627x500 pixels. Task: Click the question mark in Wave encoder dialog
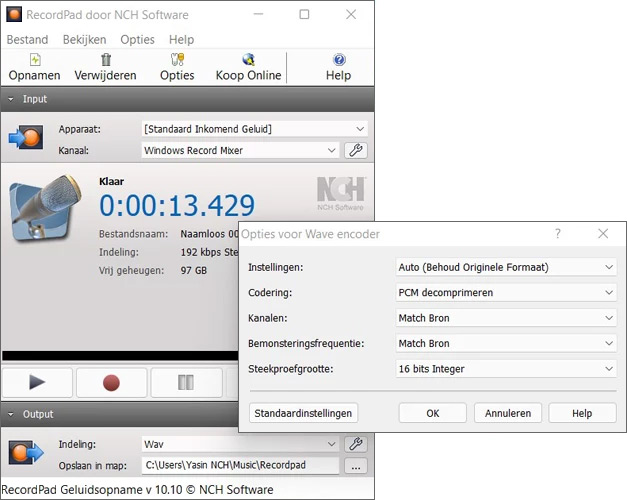[x=558, y=234]
